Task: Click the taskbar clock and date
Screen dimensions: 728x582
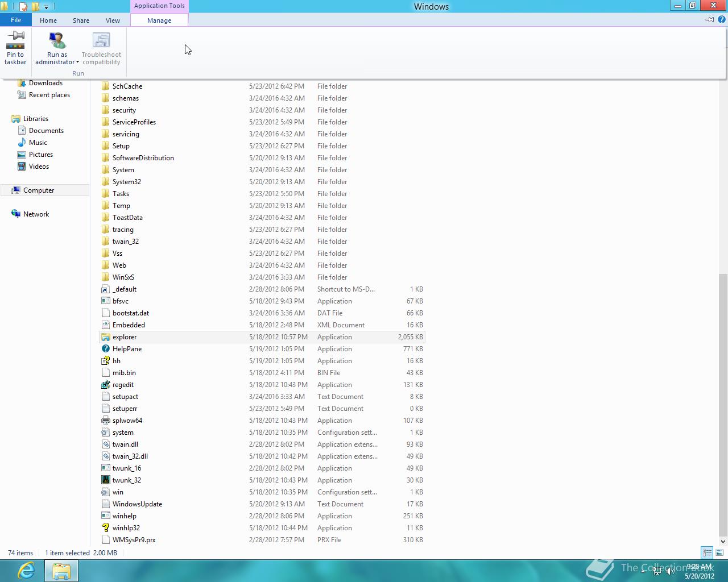Action: [x=699, y=571]
